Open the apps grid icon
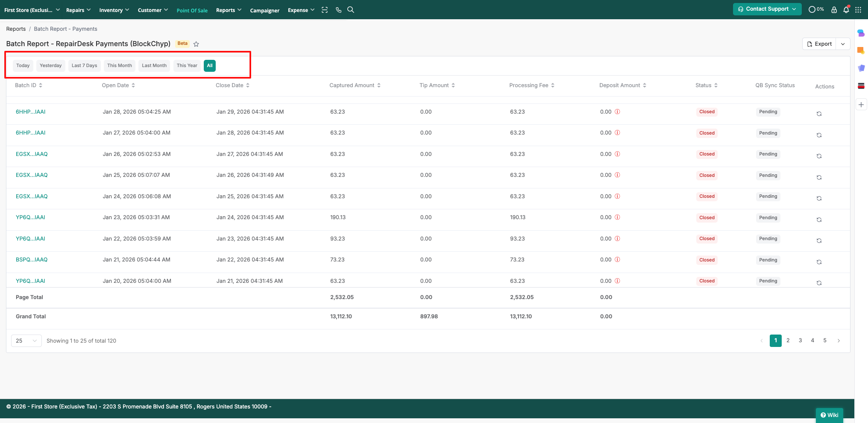The width and height of the screenshot is (868, 423). pos(858,9)
